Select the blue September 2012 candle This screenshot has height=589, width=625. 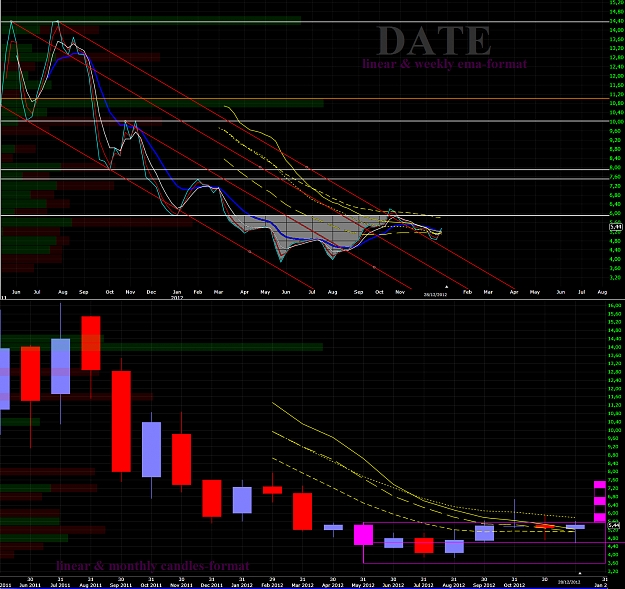pyautogui.click(x=484, y=533)
